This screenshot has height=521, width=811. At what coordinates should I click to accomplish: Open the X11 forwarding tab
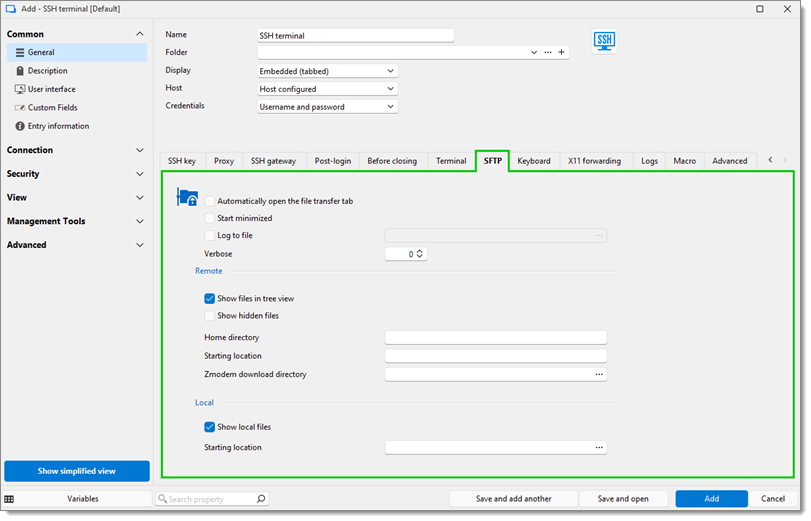coord(594,161)
